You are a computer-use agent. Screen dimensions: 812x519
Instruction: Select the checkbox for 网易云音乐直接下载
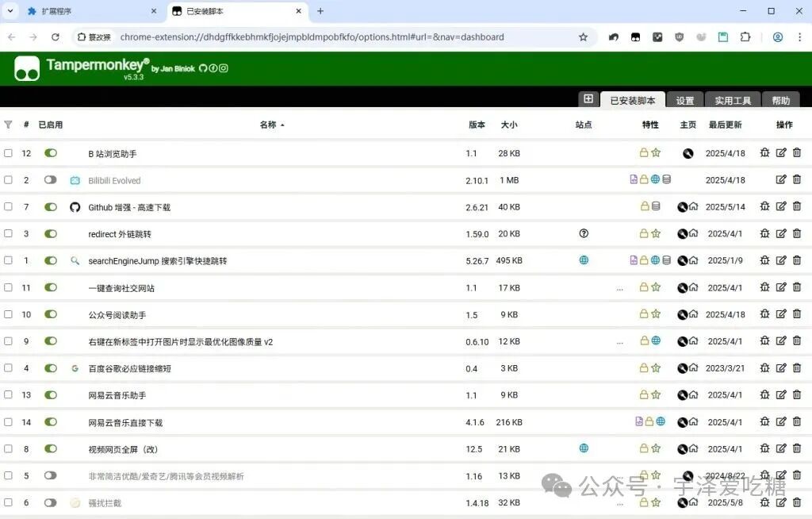8,422
